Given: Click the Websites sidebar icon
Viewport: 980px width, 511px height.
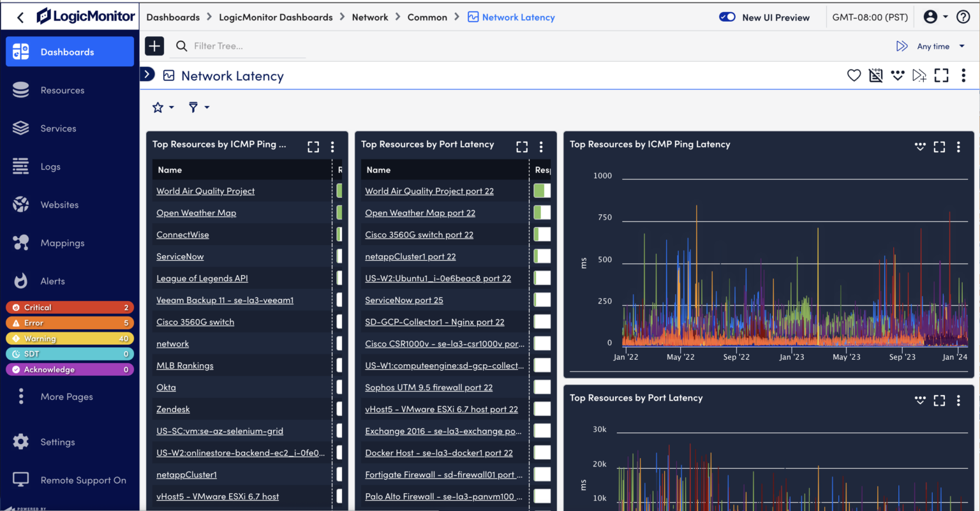Looking at the screenshot, I should click(x=22, y=204).
